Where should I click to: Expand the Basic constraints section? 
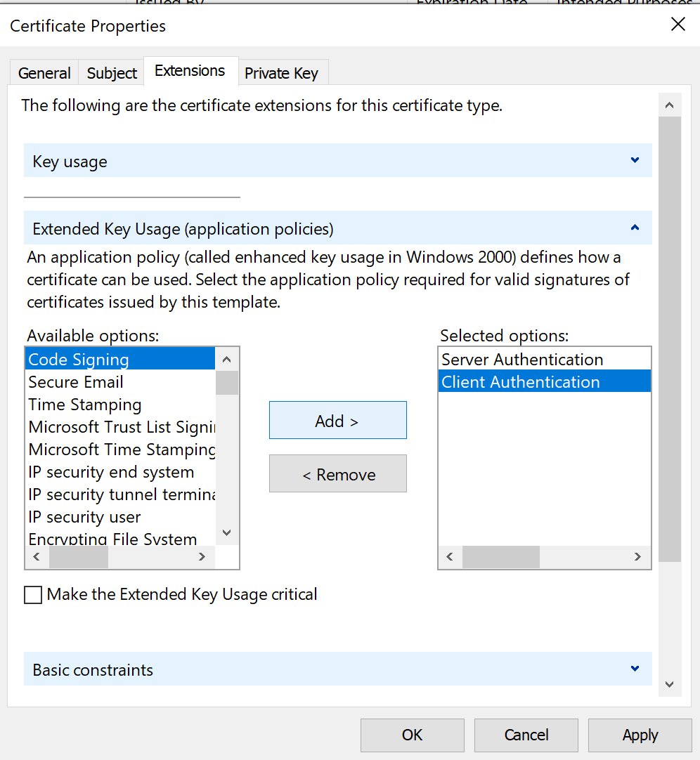click(x=635, y=669)
